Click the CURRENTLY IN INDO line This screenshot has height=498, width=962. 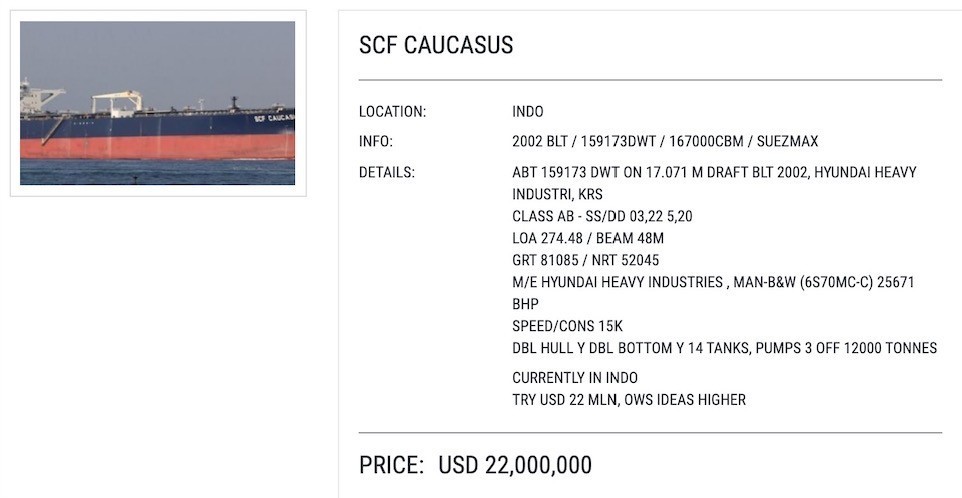(575, 378)
